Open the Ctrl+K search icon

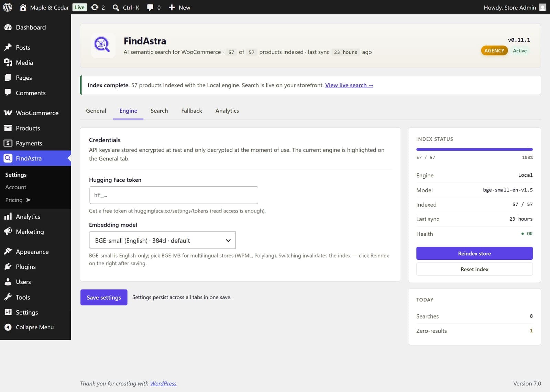(116, 8)
